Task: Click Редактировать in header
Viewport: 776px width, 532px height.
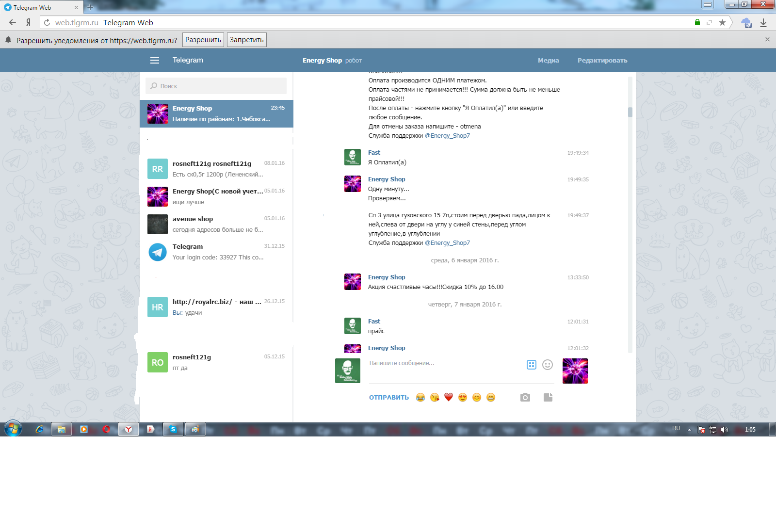Action: (602, 61)
